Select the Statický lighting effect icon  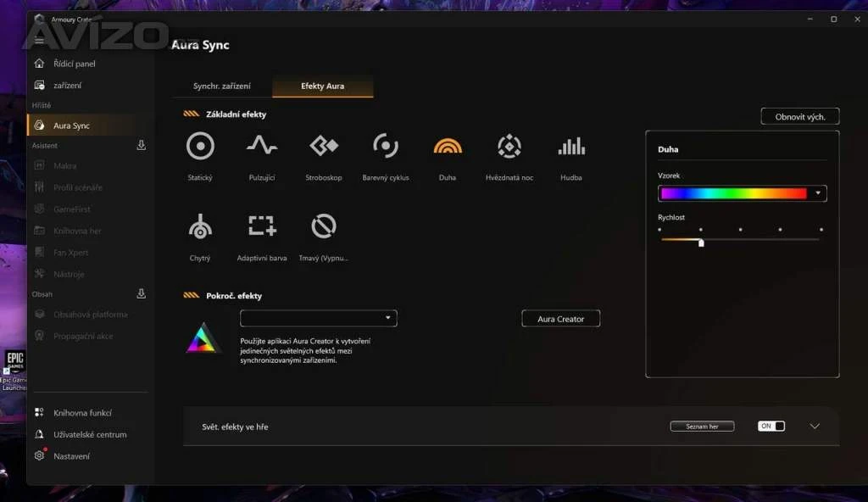(200, 147)
